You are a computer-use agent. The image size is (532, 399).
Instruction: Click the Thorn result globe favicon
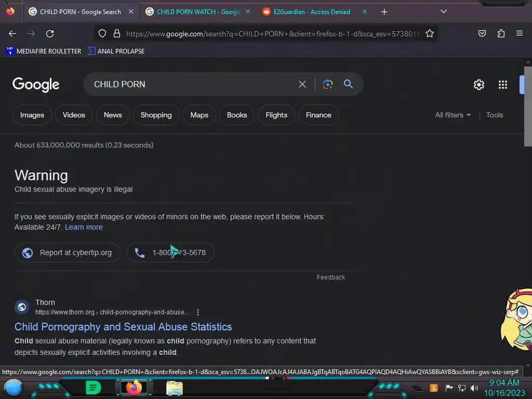click(22, 307)
